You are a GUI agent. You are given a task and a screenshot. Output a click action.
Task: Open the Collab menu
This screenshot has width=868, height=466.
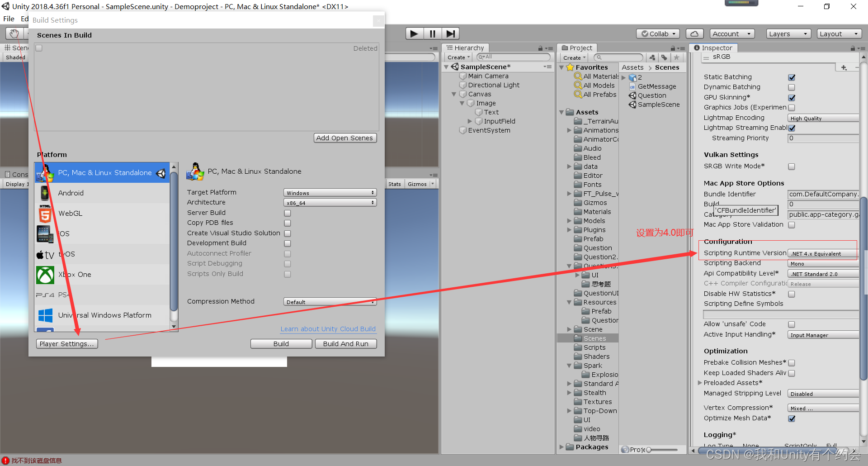pyautogui.click(x=658, y=34)
